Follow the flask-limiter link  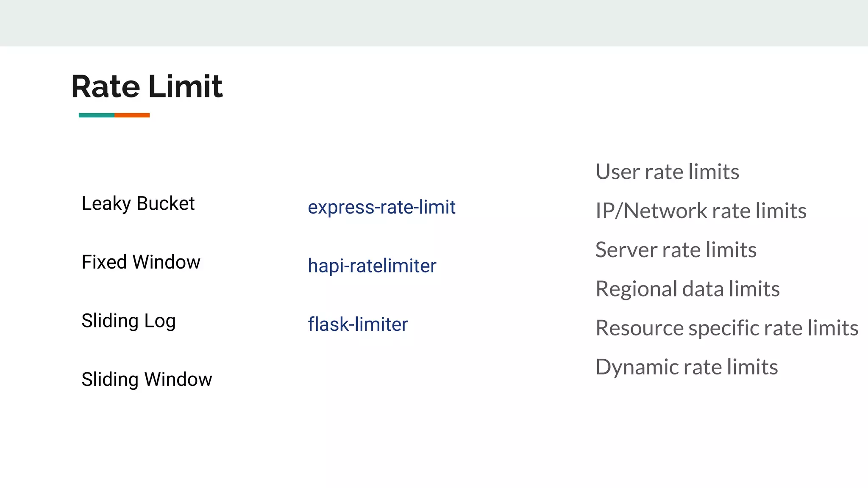pyautogui.click(x=357, y=324)
